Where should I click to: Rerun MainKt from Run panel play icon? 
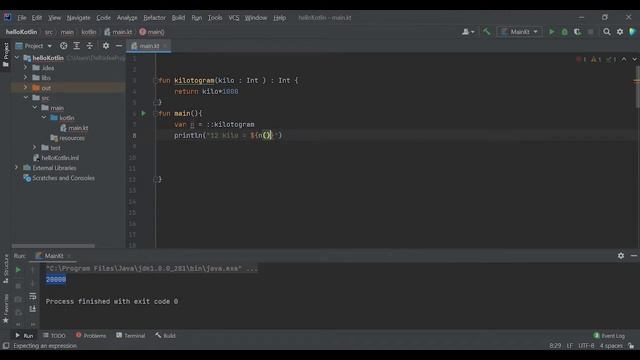(x=18, y=270)
